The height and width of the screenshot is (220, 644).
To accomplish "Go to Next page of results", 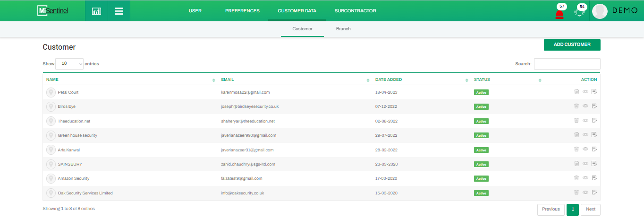I will (591, 209).
